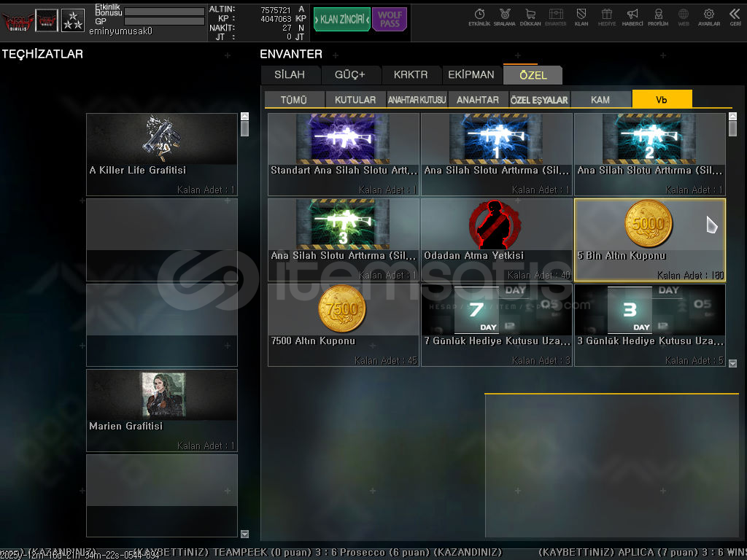The image size is (747, 560).
Task: Select 5 Bin Altın Kuponu item
Action: 650,239
